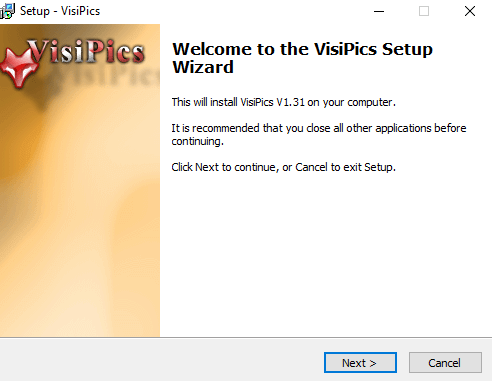Open the setup installer icon in title bar
492x381 pixels.
[7, 11]
